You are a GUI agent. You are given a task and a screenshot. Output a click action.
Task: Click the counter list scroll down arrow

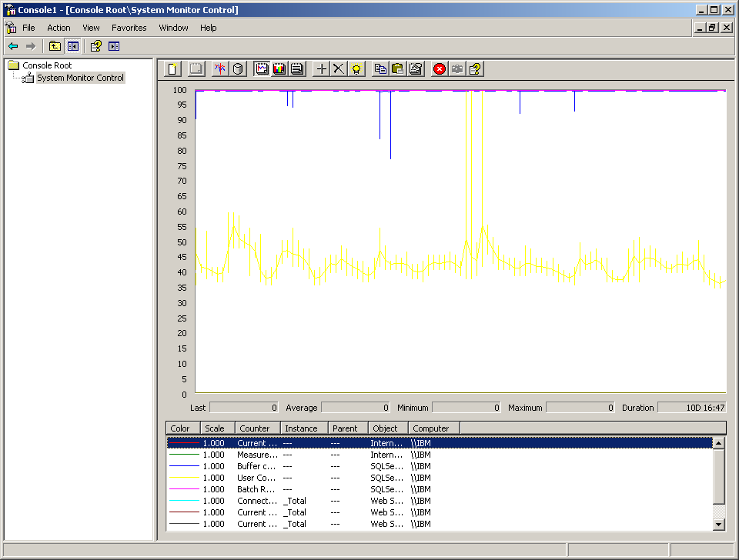click(x=719, y=524)
